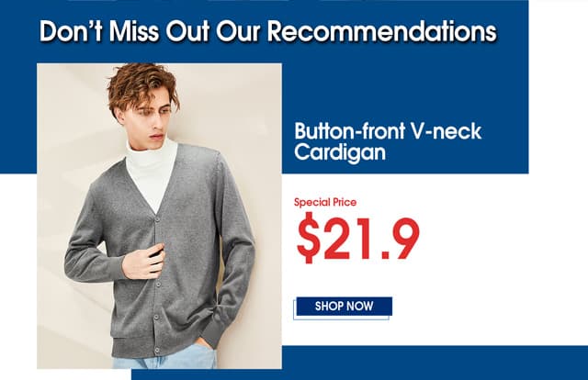Click the word Recommendations in the heading

click(382, 31)
